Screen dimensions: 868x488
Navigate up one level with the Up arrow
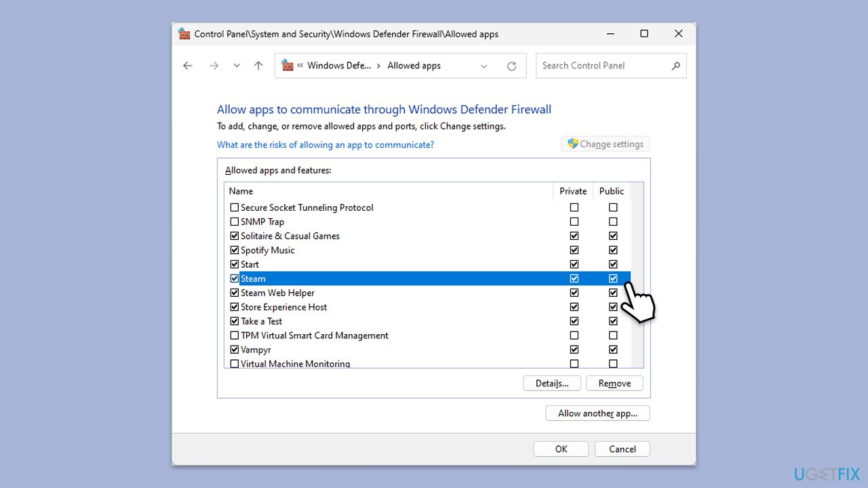[x=258, y=65]
